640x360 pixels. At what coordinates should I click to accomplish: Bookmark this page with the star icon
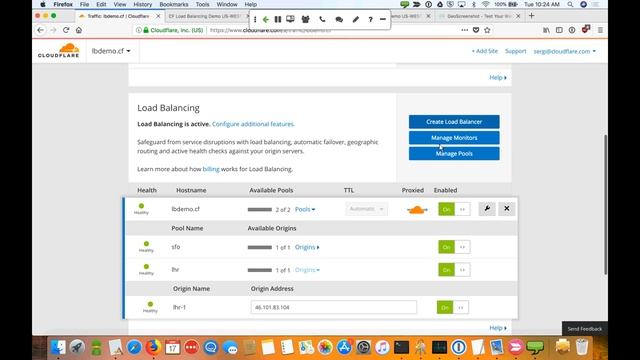[487, 30]
